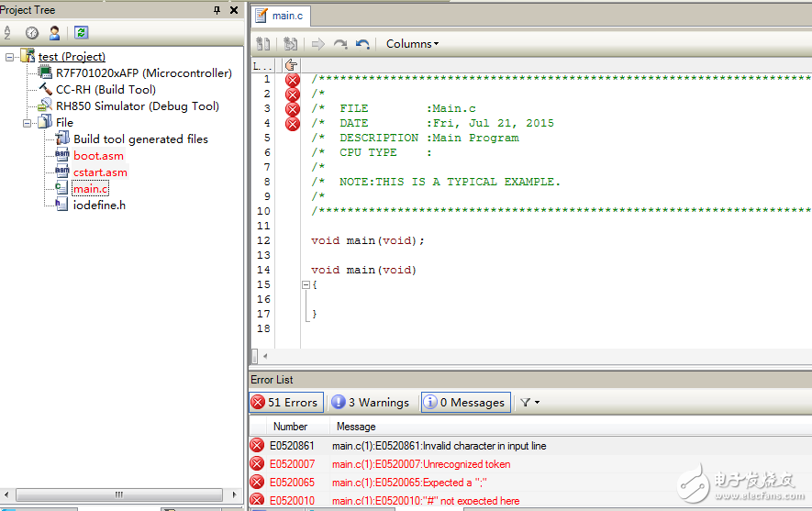Click the error marker on line 1
The width and height of the screenshot is (812, 511).
pos(292,79)
